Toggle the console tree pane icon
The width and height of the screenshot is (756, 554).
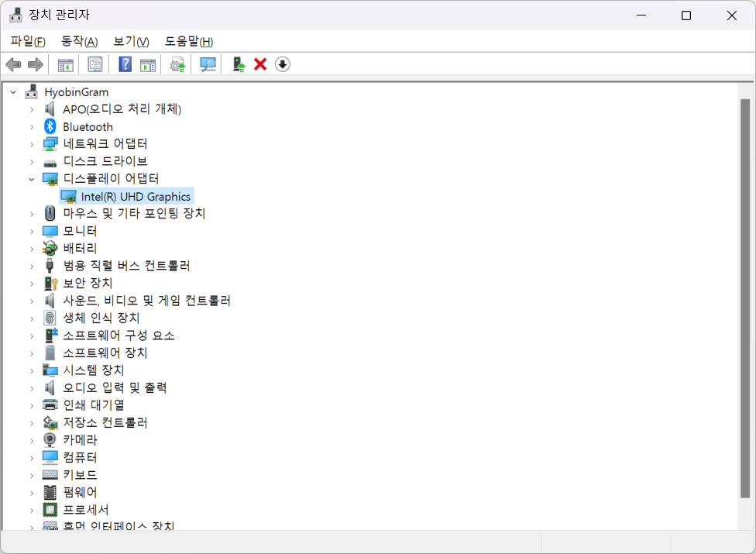[66, 64]
